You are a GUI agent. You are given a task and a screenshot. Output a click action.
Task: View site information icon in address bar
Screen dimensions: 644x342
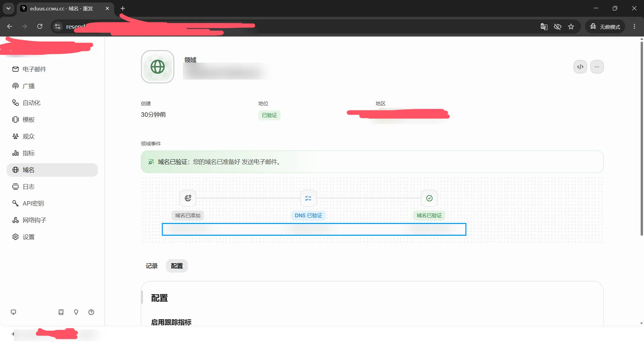58,26
